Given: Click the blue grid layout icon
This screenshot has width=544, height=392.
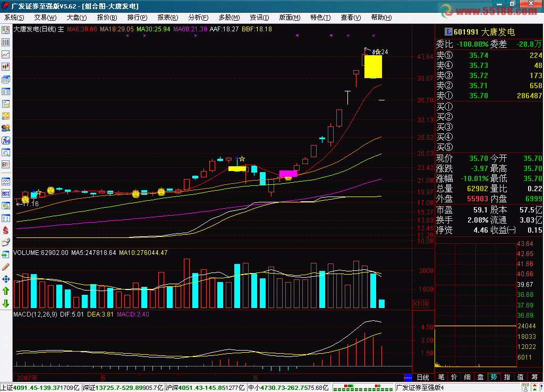Looking at the screenshot, I should (5, 218).
